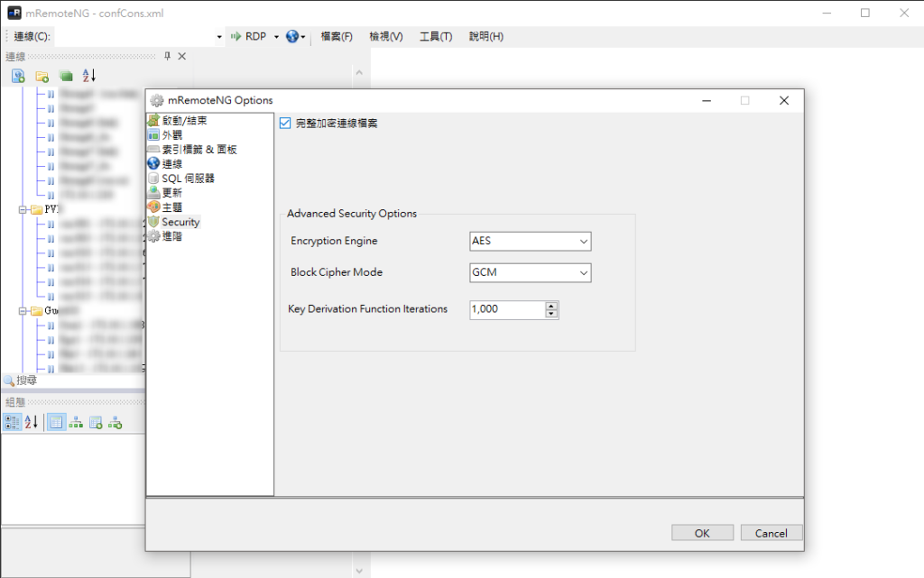This screenshot has width=924, height=578.
Task: Open the 檔案(F) menu
Action: click(337, 36)
